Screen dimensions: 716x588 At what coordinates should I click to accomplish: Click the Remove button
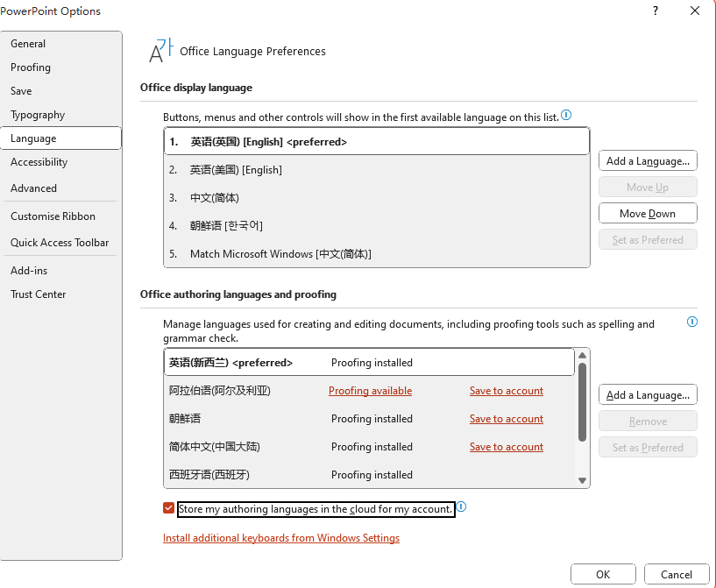click(x=648, y=421)
